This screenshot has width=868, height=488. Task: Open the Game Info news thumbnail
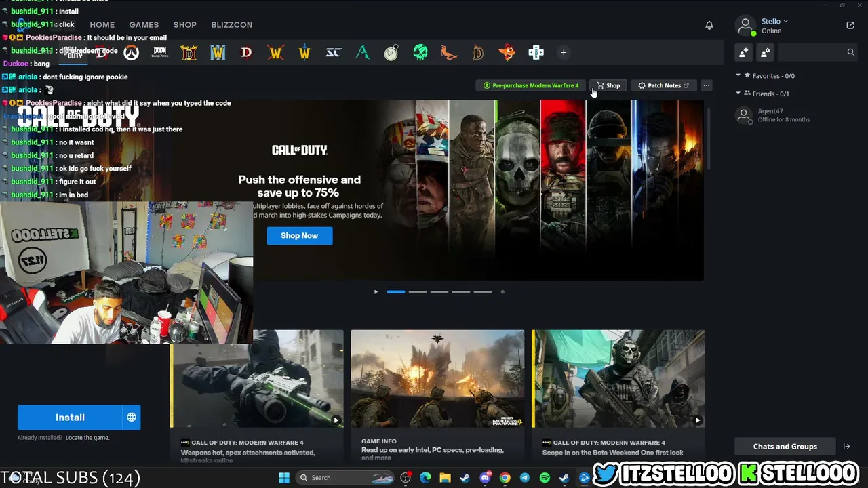(437, 379)
